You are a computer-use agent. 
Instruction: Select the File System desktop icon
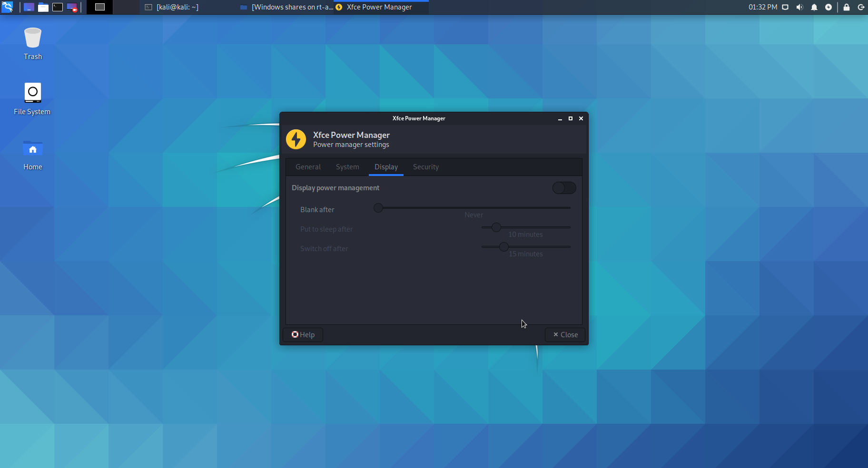32,99
